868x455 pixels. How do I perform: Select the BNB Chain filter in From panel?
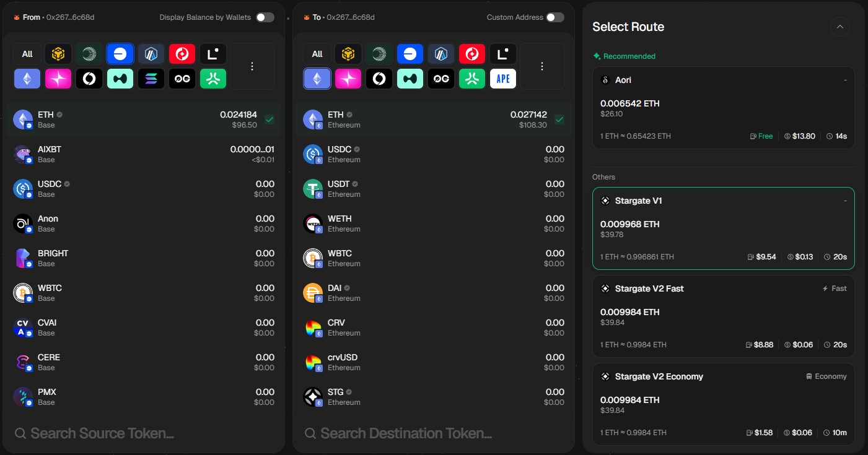[58, 54]
